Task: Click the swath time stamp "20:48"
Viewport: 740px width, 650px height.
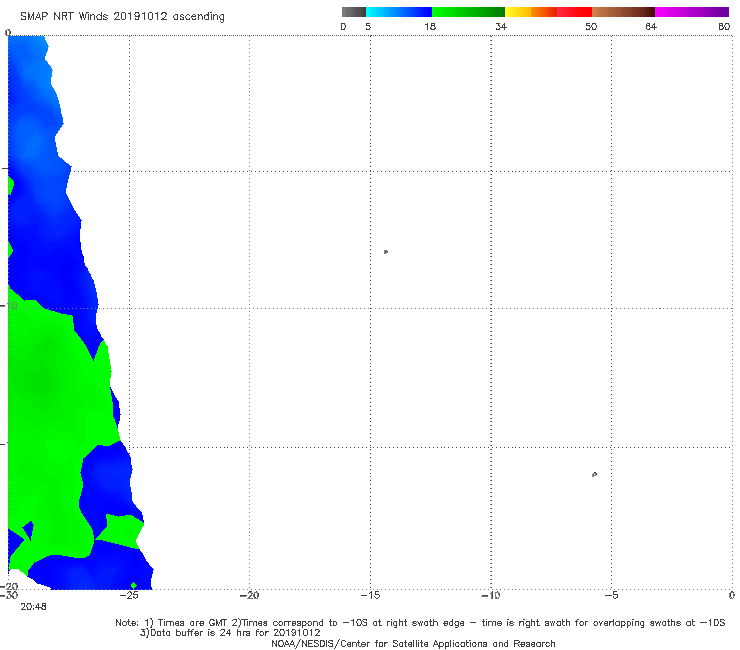Action: pyautogui.click(x=33, y=607)
